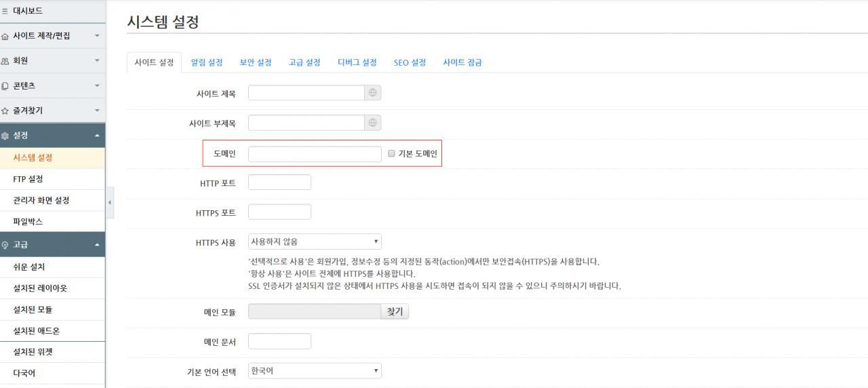Image resolution: width=868 pixels, height=388 pixels.
Task: Enable the 기본 도메인 checkbox
Action: tap(391, 154)
